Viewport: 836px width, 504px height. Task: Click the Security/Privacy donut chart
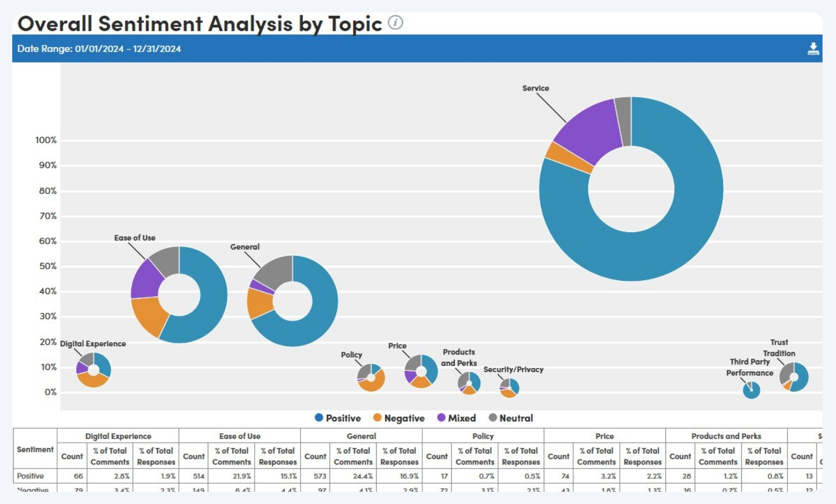pyautogui.click(x=515, y=387)
